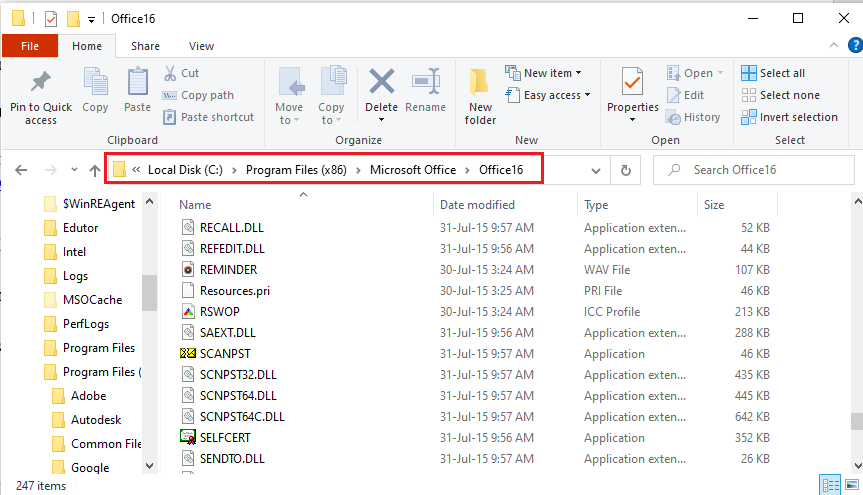
Task: Click the Edit icon in Open group
Action: [x=674, y=95]
